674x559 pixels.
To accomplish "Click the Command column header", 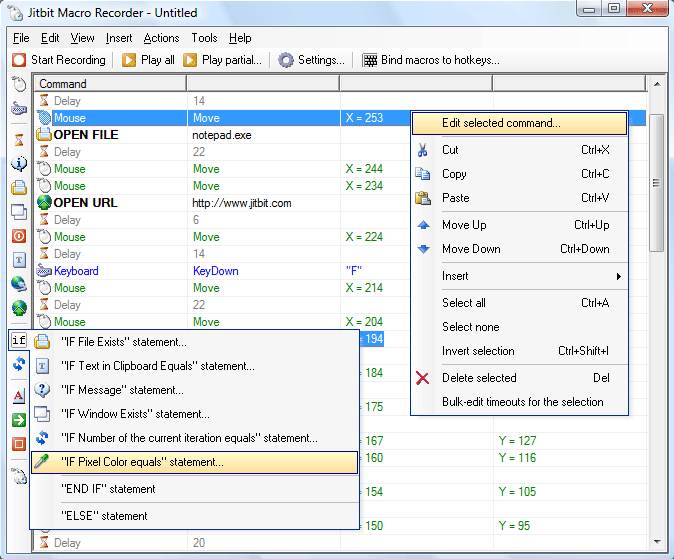I will pyautogui.click(x=110, y=83).
